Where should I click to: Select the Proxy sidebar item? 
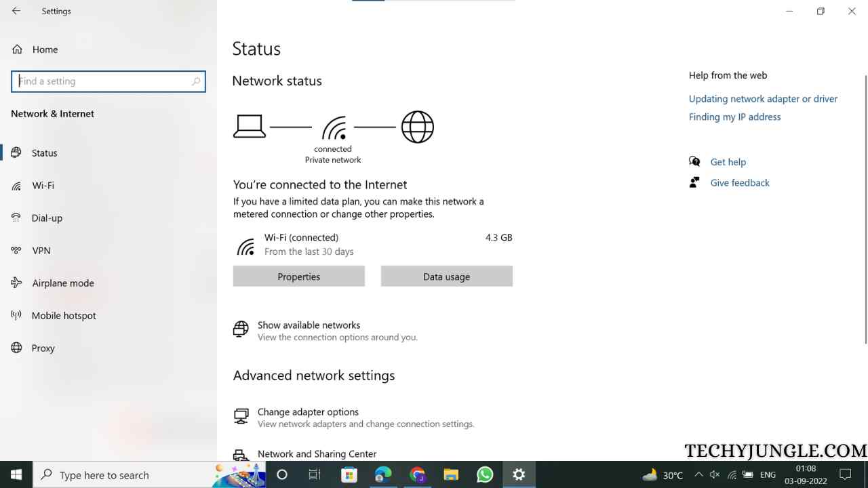pos(43,348)
